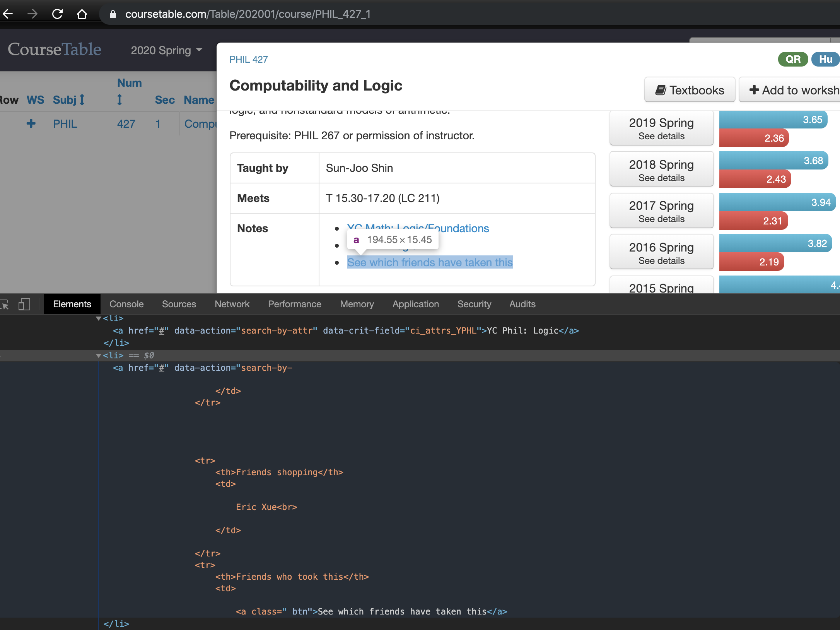Open the 2020 Spring semester dropdown
This screenshot has width=840, height=630.
(166, 50)
